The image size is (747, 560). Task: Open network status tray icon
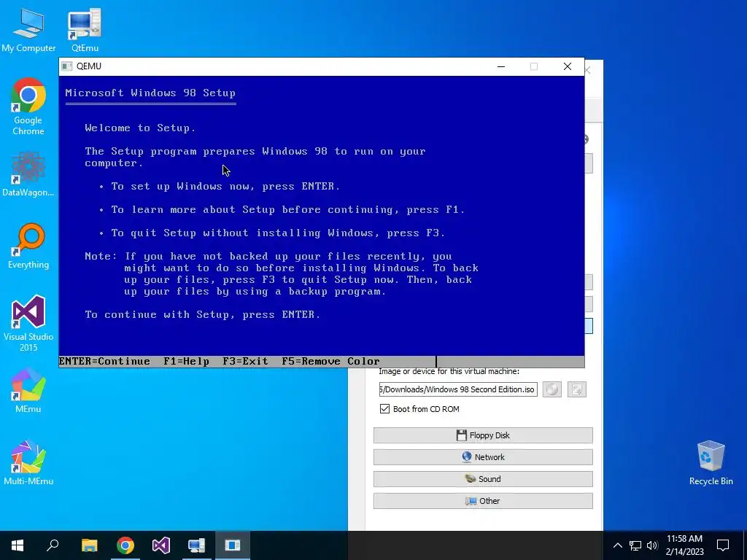click(x=635, y=545)
